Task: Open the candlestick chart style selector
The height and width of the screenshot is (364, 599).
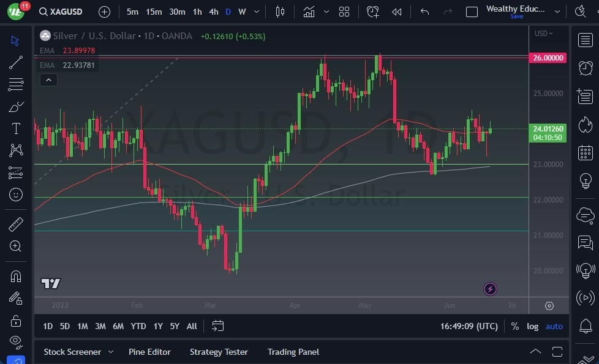Action: 280,12
